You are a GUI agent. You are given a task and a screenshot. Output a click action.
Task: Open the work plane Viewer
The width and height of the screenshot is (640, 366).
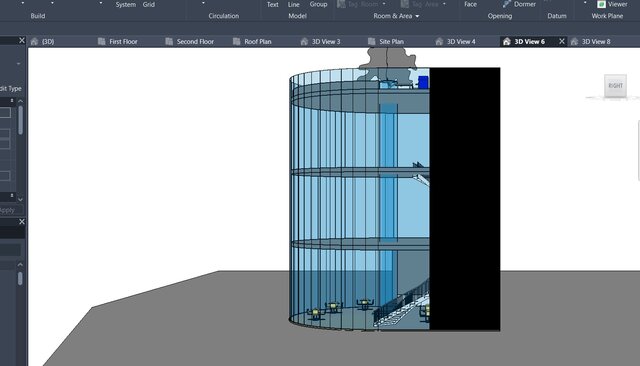tap(613, 4)
